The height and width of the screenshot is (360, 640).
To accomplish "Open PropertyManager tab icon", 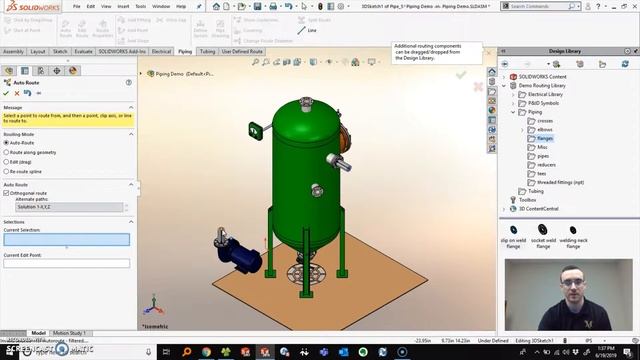I will tap(25, 71).
